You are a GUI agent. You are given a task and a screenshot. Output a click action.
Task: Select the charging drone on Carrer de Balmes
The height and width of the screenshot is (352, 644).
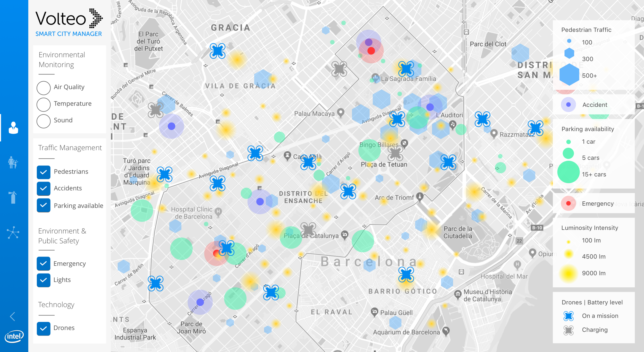point(156,110)
